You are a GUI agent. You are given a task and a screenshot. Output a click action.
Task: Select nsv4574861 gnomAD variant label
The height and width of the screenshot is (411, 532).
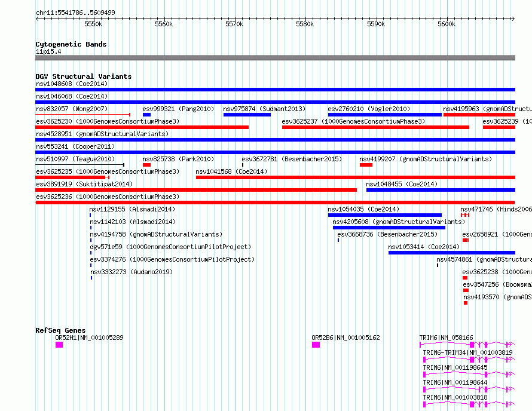[x=484, y=259]
